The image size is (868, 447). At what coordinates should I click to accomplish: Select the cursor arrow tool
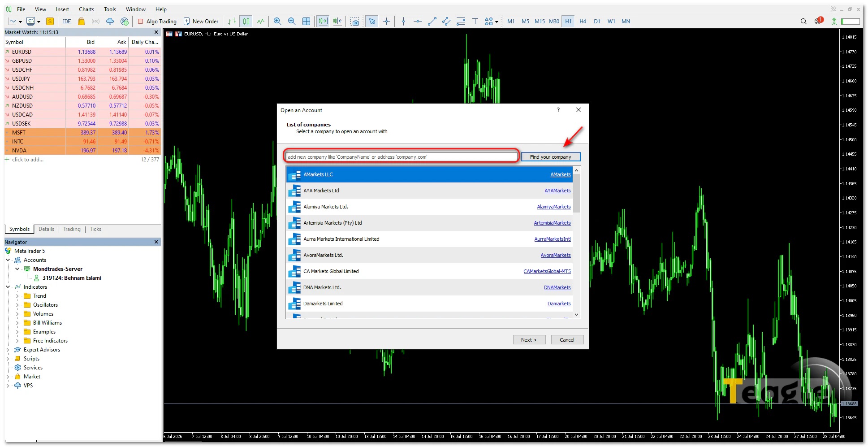coord(372,21)
